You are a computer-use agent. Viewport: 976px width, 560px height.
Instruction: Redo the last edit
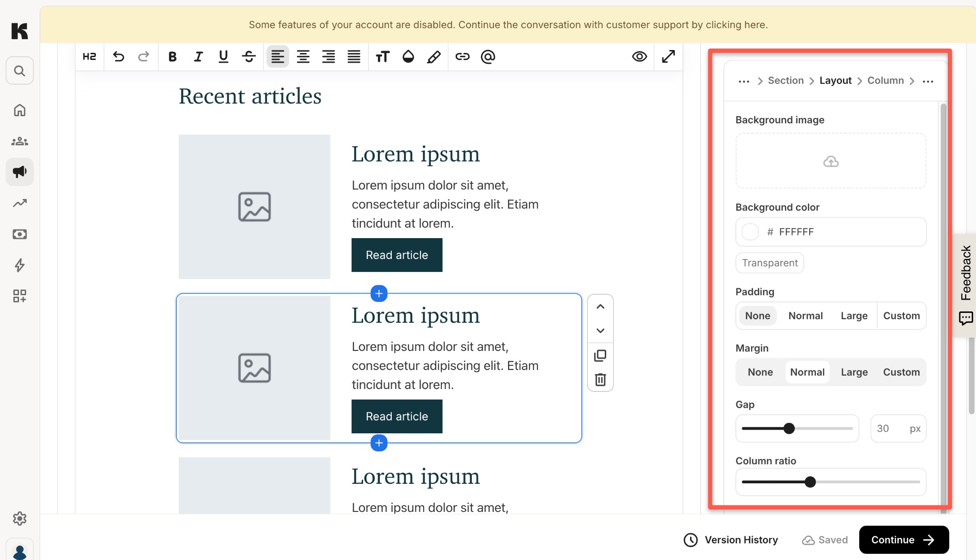coord(143,57)
